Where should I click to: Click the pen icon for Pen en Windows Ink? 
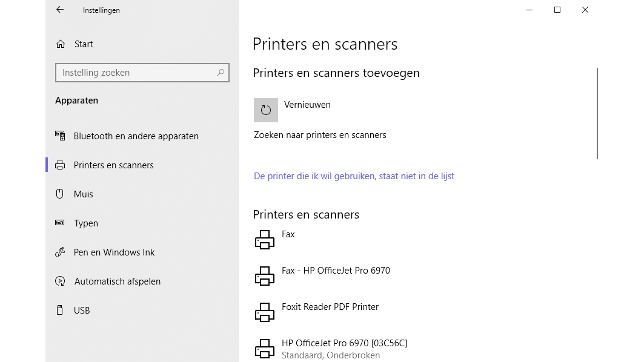tap(60, 252)
